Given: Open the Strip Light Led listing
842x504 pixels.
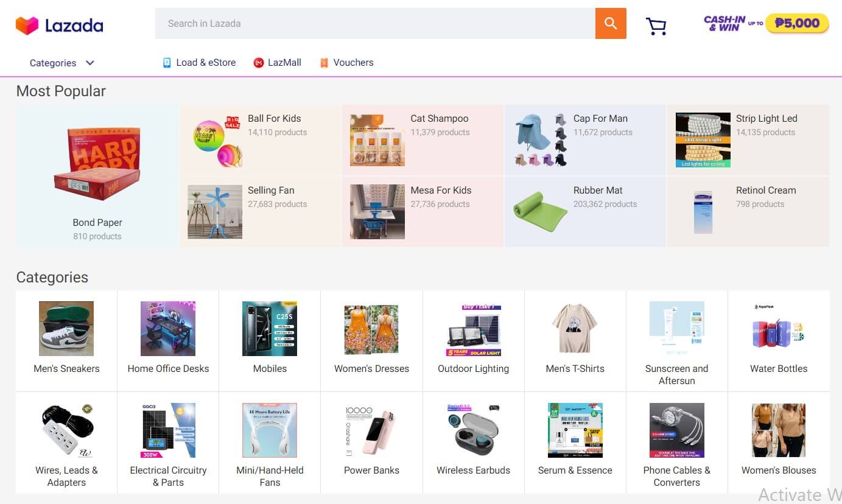Looking at the screenshot, I should click(748, 140).
